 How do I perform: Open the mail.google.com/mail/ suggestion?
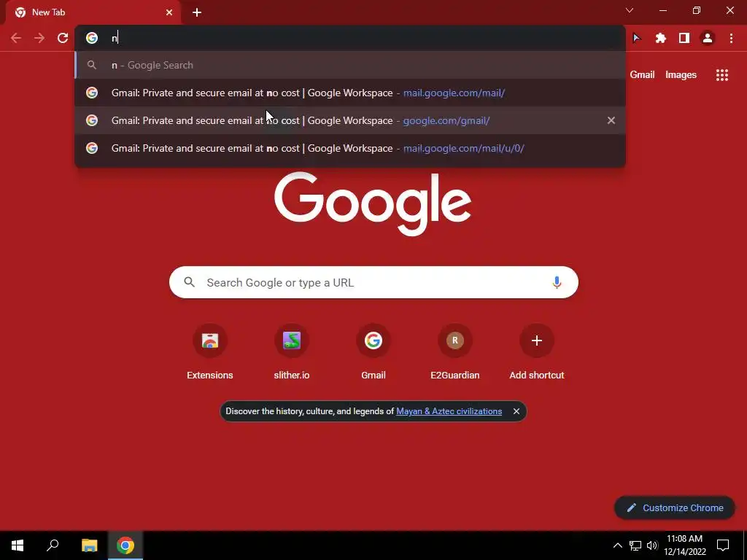pyautogui.click(x=350, y=93)
